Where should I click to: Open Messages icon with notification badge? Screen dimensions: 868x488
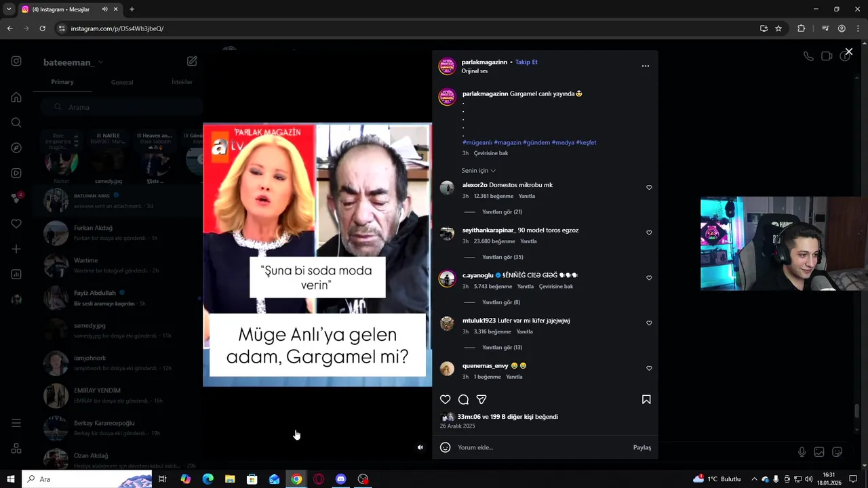(x=16, y=198)
